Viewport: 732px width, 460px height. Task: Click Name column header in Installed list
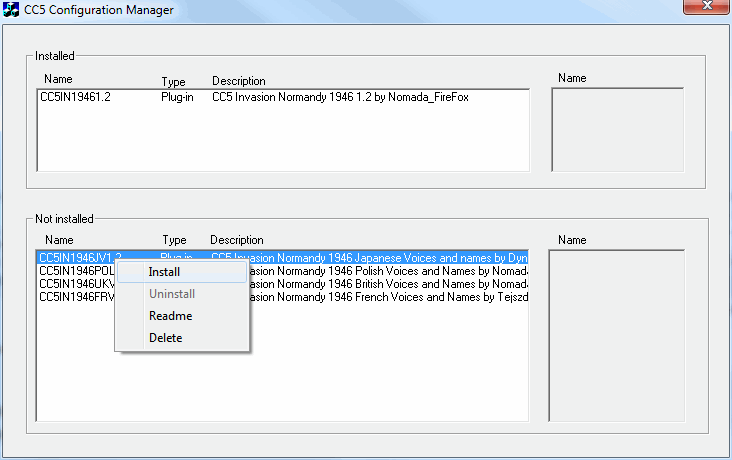point(58,79)
